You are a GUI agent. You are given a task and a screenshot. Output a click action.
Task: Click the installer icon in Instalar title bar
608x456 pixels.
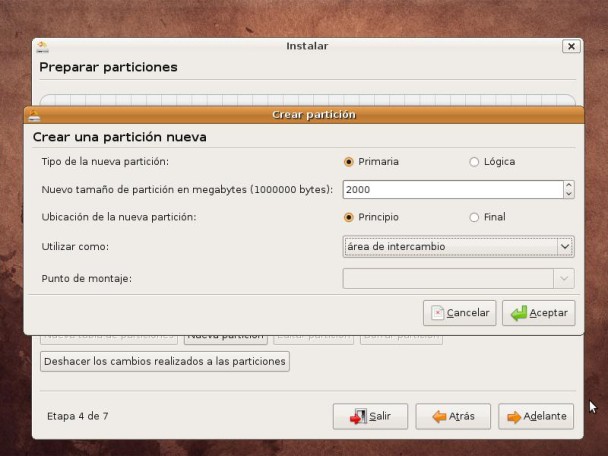(42, 47)
